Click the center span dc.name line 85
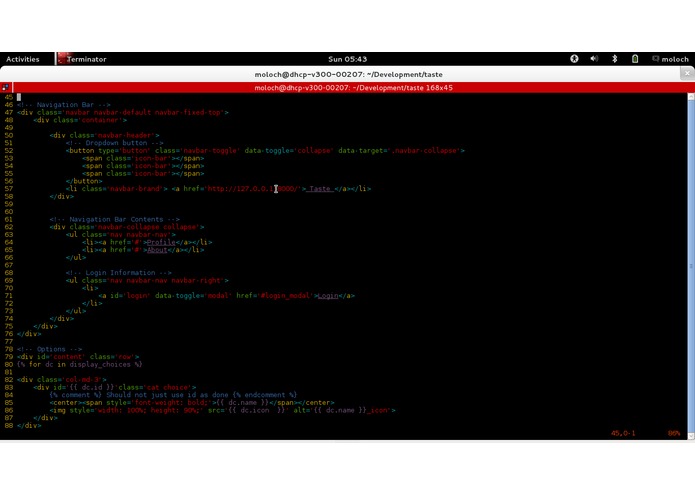 pyautogui.click(x=192, y=403)
